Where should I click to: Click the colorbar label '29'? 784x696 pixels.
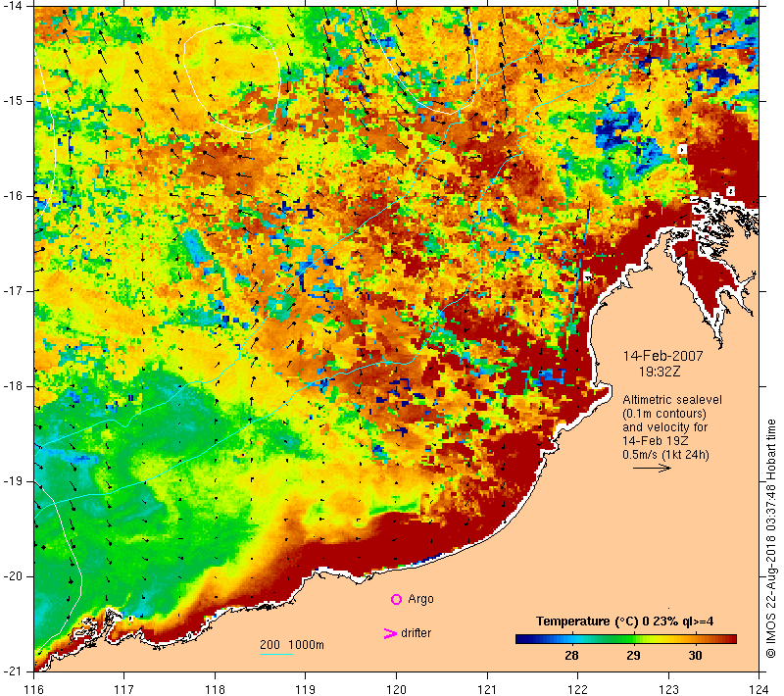click(x=633, y=656)
